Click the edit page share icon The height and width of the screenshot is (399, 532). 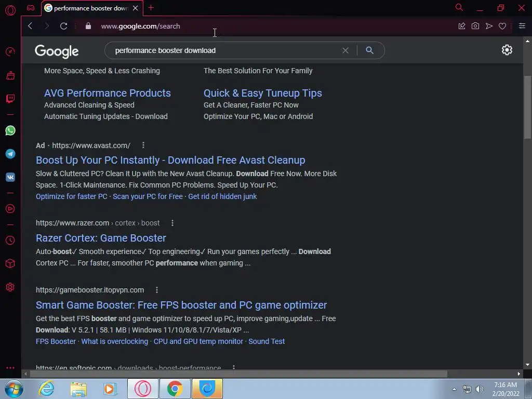[x=462, y=26]
